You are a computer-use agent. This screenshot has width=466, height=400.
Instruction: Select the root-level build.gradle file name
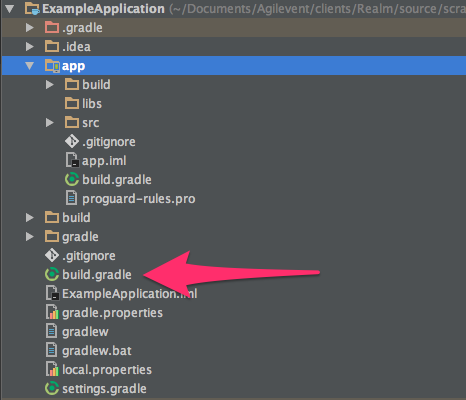pyautogui.click(x=97, y=275)
